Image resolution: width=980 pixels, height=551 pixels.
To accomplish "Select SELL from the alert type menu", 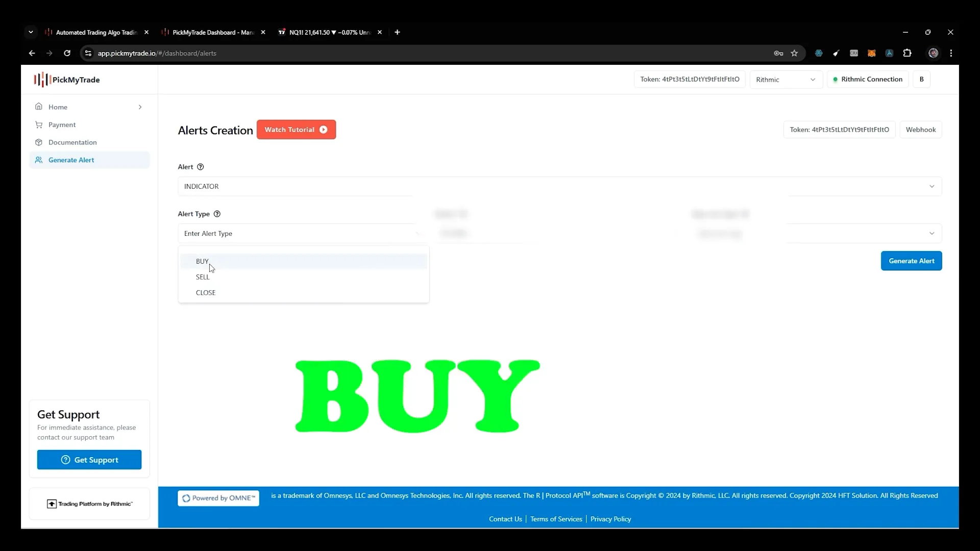I will [x=203, y=277].
